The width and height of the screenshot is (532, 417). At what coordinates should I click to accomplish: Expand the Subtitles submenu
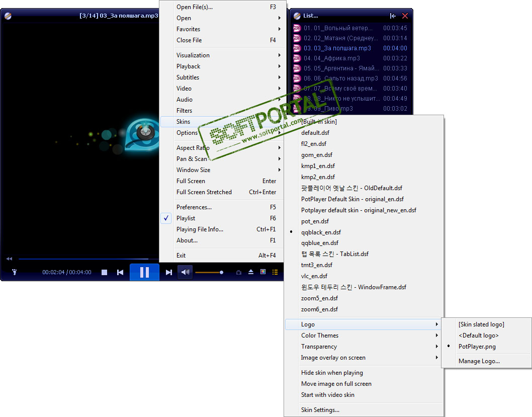click(222, 77)
